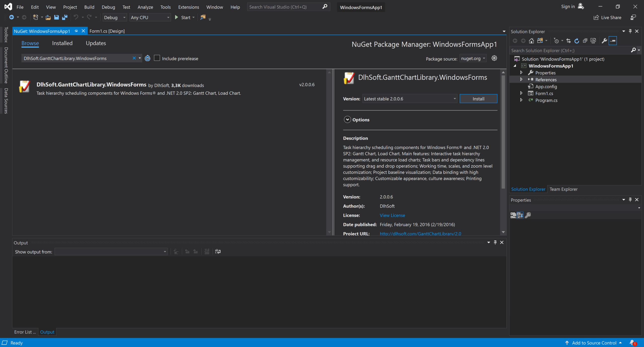Open the View License link

point(392,215)
